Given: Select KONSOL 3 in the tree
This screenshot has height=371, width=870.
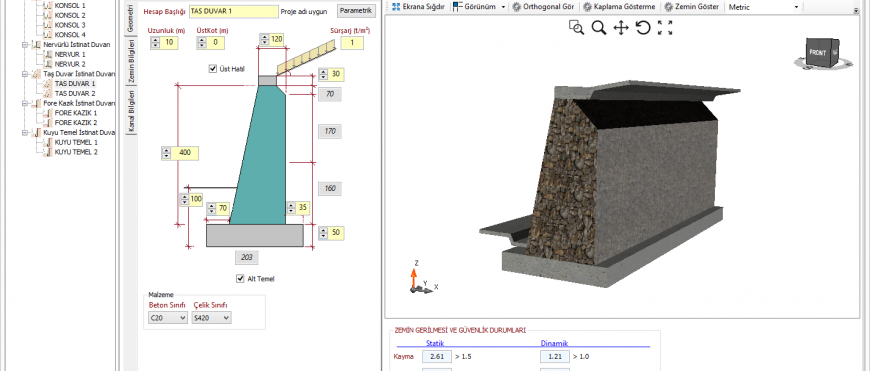Looking at the screenshot, I should click(70, 26).
